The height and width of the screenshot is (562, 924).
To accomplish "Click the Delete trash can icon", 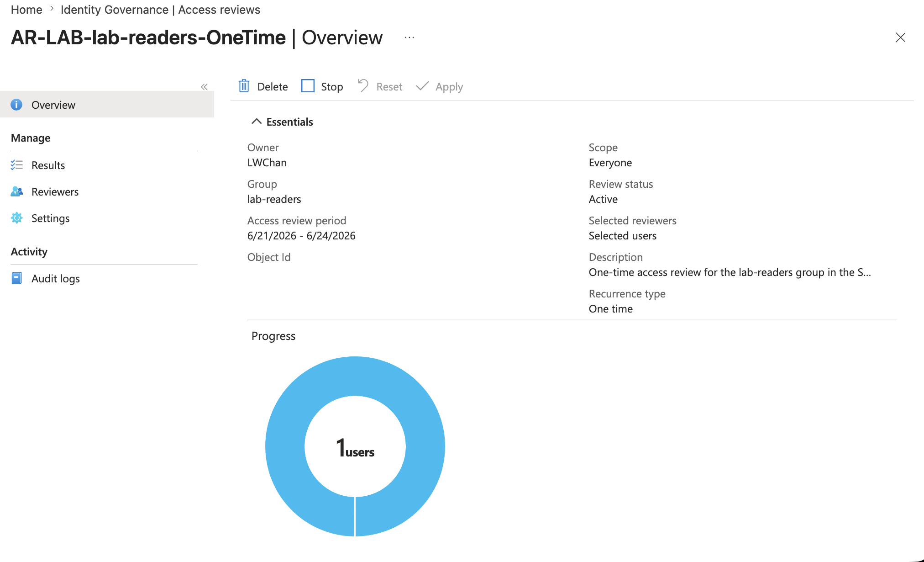I will click(x=244, y=86).
